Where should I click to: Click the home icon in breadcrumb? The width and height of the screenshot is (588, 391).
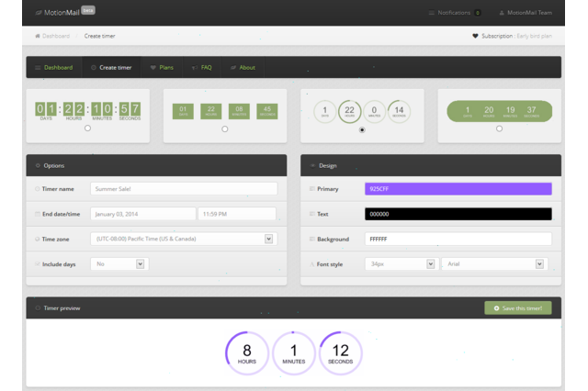pyautogui.click(x=38, y=36)
